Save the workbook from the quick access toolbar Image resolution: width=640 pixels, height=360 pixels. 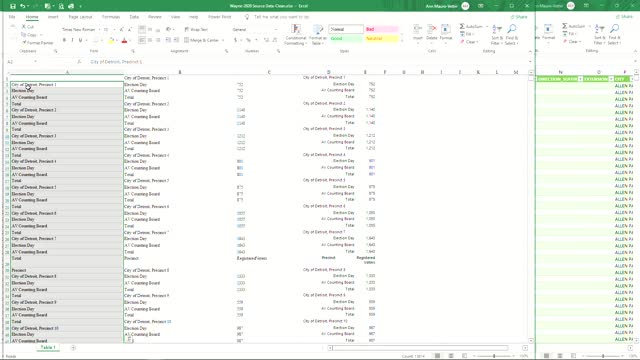pos(13,6)
